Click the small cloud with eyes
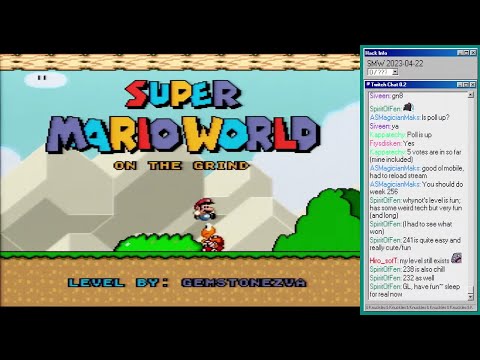The height and width of the screenshot is (360, 480). [45, 79]
